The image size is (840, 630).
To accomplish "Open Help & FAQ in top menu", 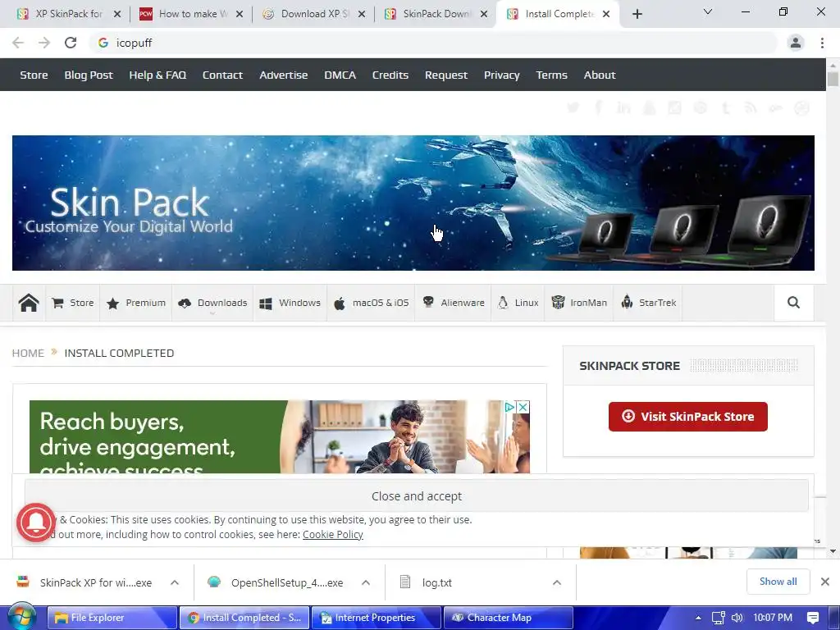I will click(x=157, y=75).
